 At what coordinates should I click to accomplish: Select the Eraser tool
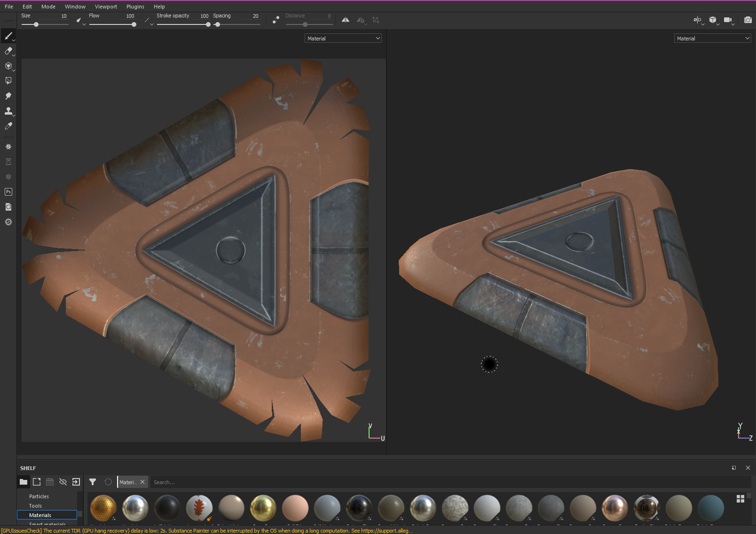coord(8,51)
